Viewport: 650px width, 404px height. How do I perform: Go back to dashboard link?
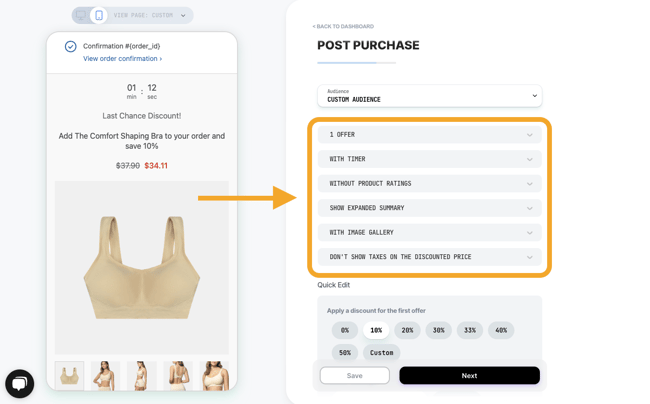pyautogui.click(x=343, y=26)
